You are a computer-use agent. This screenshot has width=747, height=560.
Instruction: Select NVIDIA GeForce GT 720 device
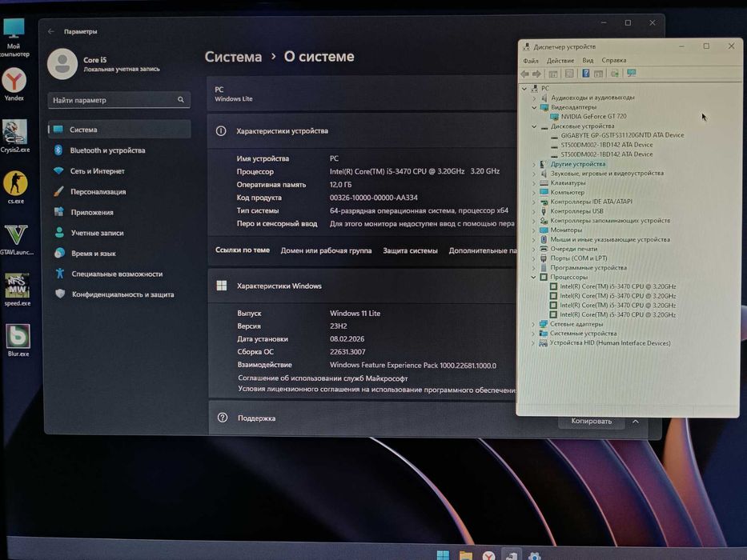(593, 116)
